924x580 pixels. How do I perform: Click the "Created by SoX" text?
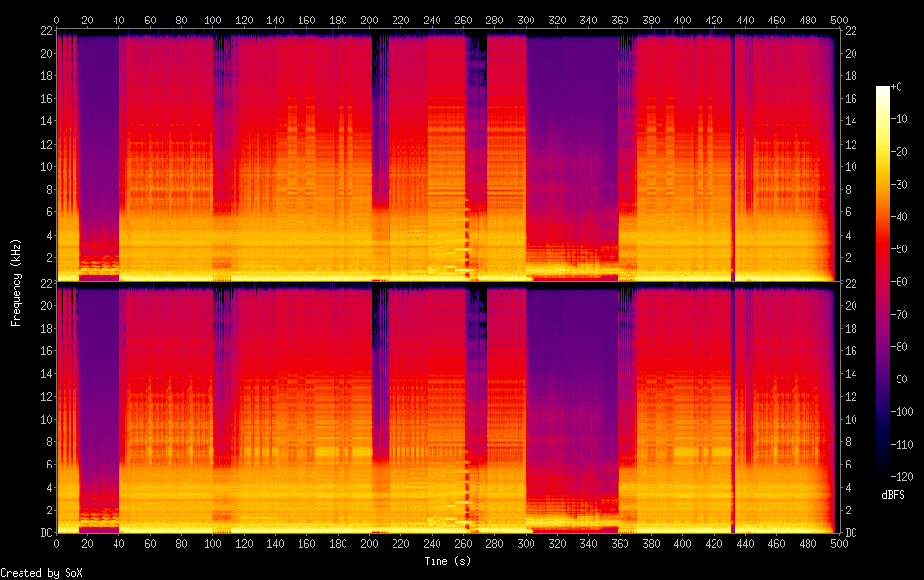coord(41,573)
